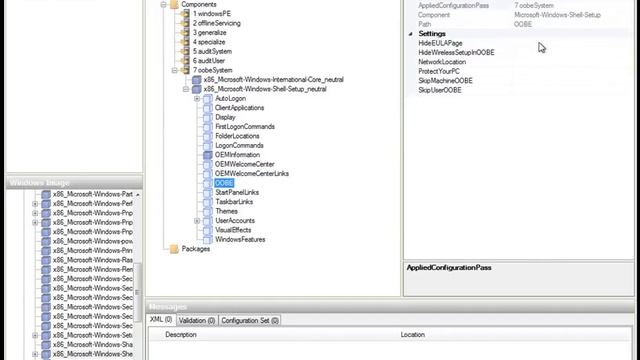
Task: Open the Configuration Set (0) tab
Action: coord(250,320)
